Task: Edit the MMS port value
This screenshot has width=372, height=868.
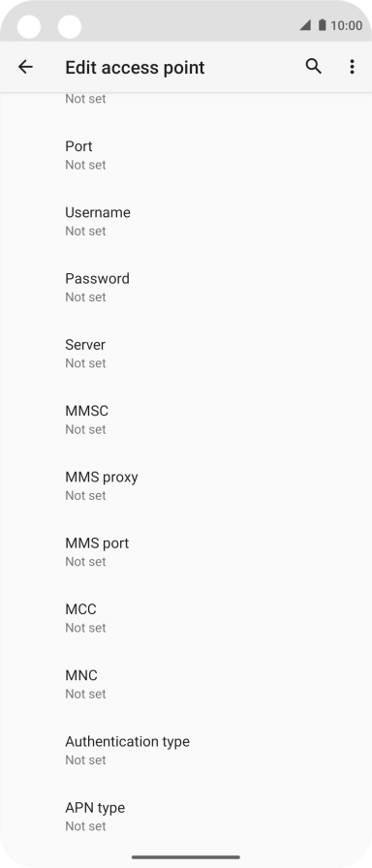Action: tap(186, 552)
